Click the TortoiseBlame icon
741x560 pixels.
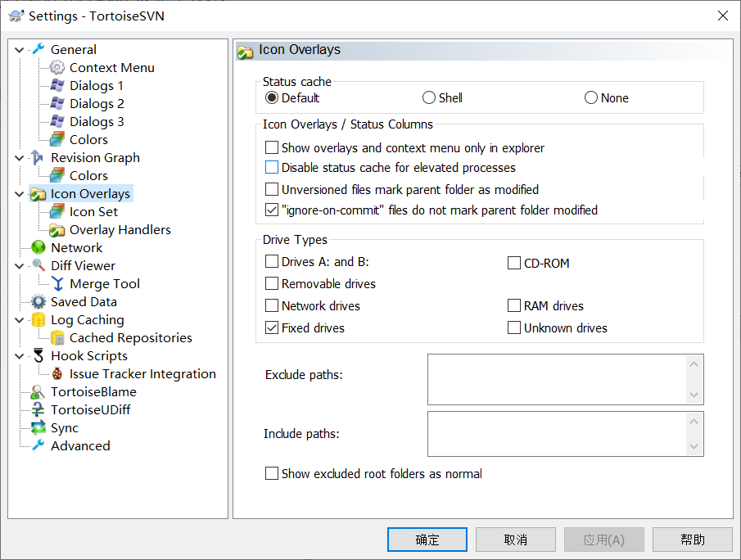click(38, 391)
